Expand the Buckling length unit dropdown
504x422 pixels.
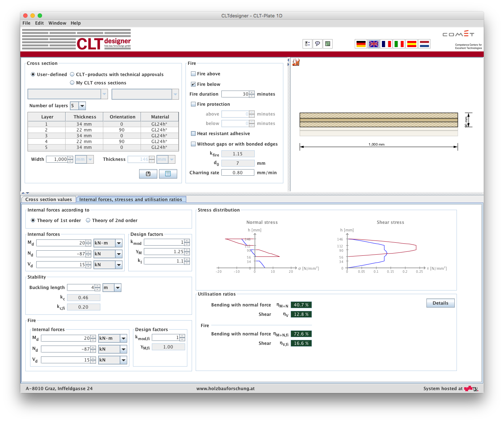(117, 288)
